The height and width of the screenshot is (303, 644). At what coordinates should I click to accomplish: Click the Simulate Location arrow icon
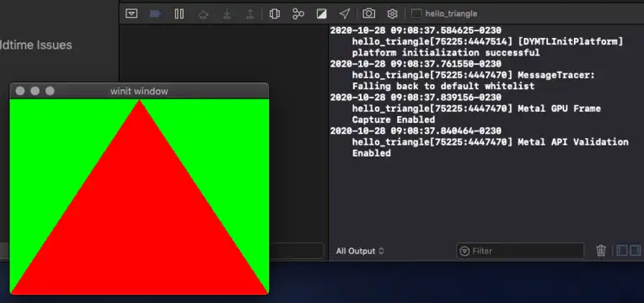point(344,14)
